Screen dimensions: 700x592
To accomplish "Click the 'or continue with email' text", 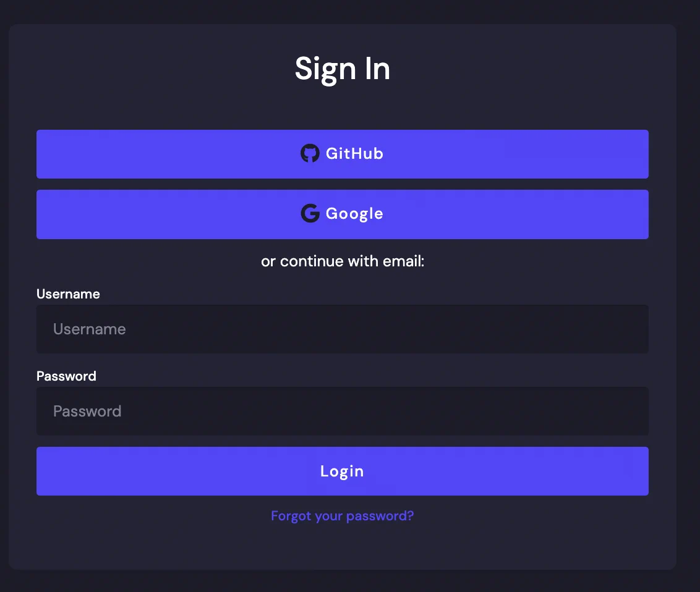I will pyautogui.click(x=342, y=261).
